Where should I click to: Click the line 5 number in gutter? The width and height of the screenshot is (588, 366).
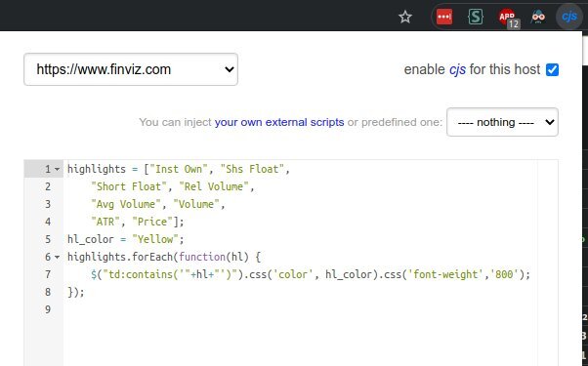tap(48, 239)
